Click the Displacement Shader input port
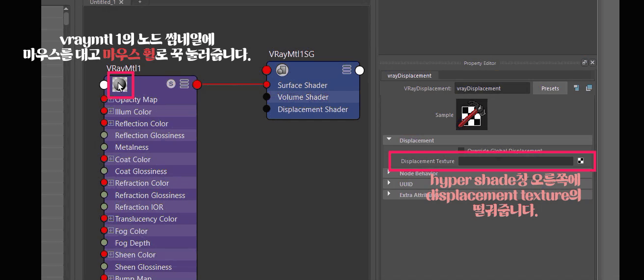Image resolution: width=644 pixels, height=280 pixels. [267, 109]
